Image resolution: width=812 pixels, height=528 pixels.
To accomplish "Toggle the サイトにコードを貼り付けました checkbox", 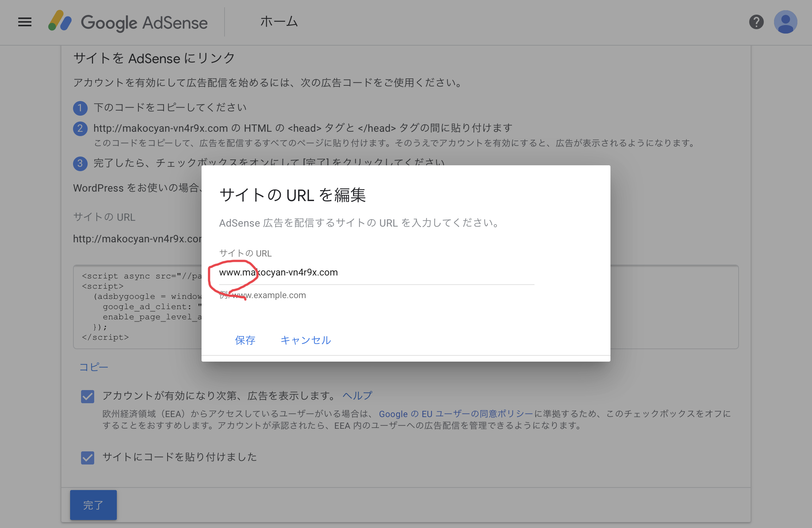I will [88, 457].
